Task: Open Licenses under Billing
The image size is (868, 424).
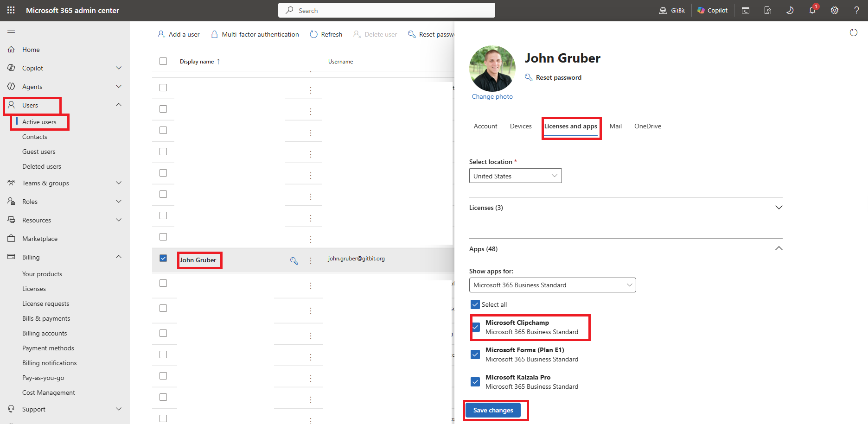Action: point(34,289)
